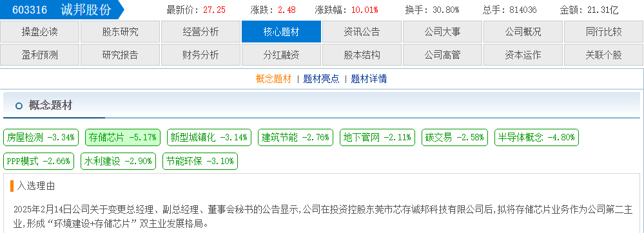
Task: Click the turnover rate 30.80%
Action: pyautogui.click(x=446, y=10)
